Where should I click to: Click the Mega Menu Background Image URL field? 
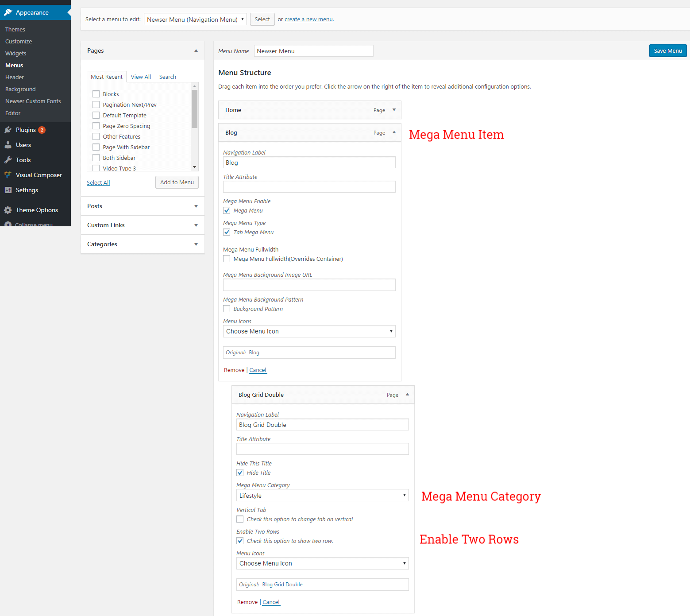coord(309,285)
